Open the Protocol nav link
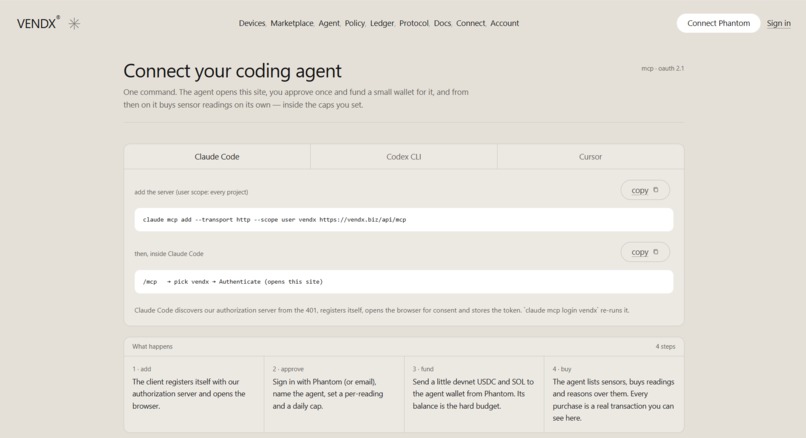806x438 pixels. (414, 23)
